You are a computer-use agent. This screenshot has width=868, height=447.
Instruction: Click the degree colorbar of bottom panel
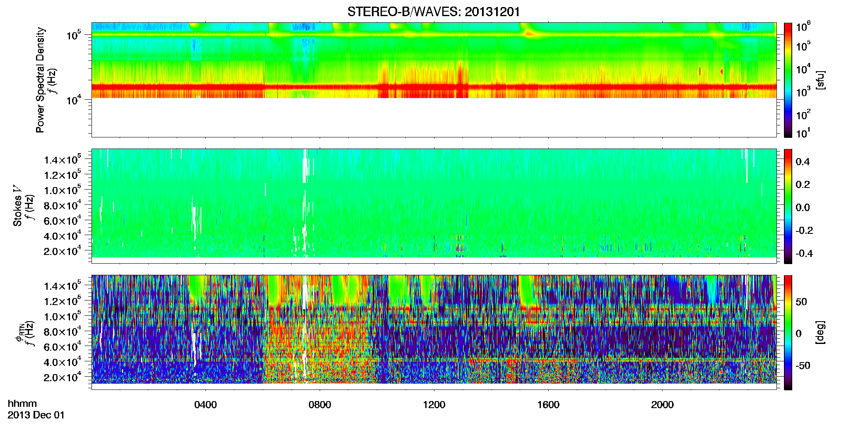788,332
